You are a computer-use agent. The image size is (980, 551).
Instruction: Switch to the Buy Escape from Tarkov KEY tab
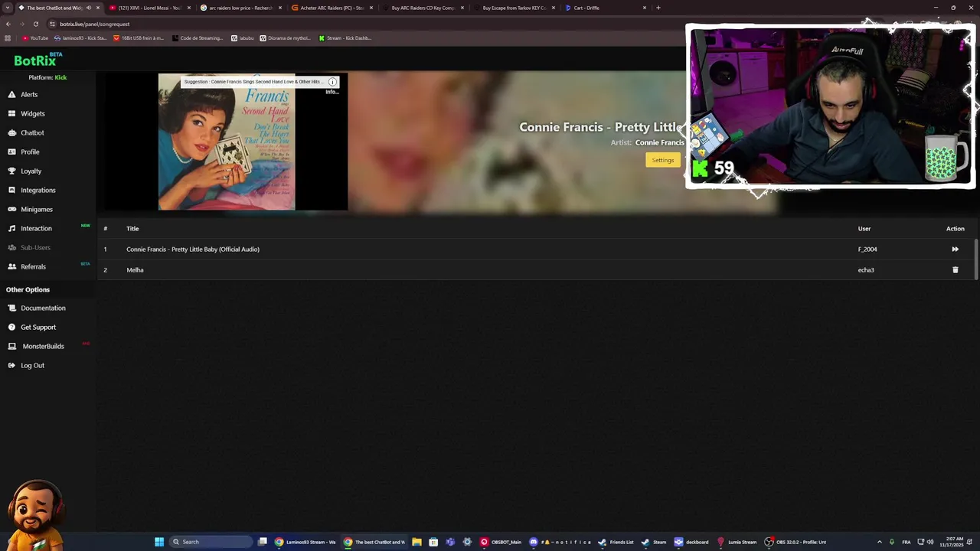click(514, 8)
